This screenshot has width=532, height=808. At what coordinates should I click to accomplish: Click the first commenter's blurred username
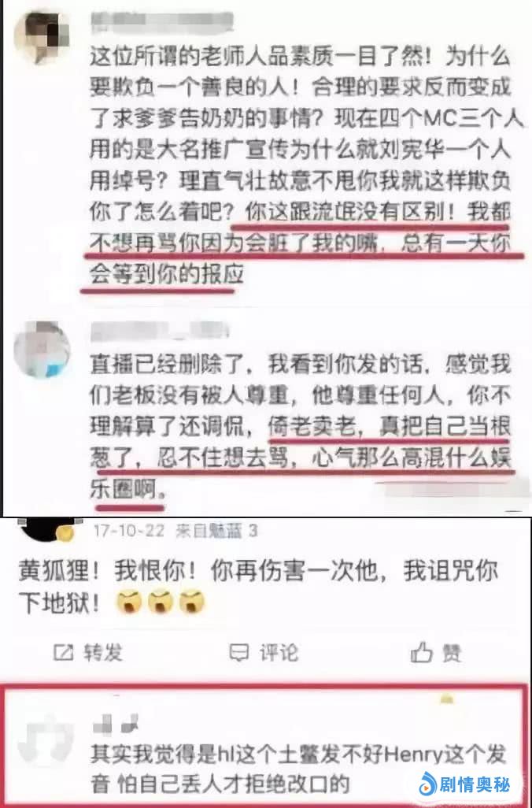(161, 22)
